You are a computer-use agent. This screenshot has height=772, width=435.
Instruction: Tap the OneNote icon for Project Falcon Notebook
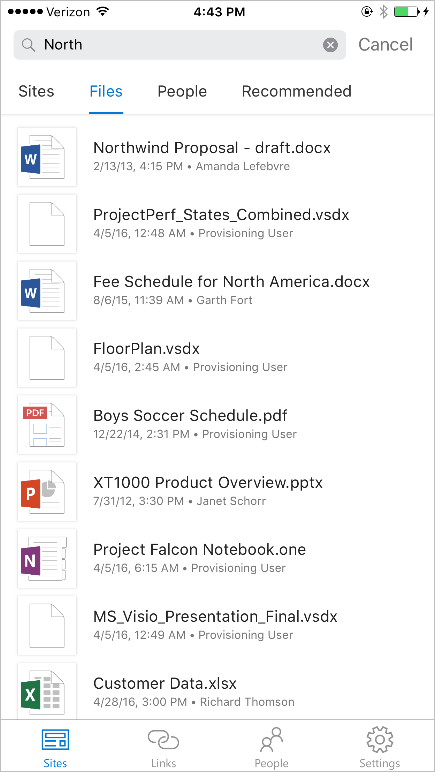pyautogui.click(x=47, y=559)
